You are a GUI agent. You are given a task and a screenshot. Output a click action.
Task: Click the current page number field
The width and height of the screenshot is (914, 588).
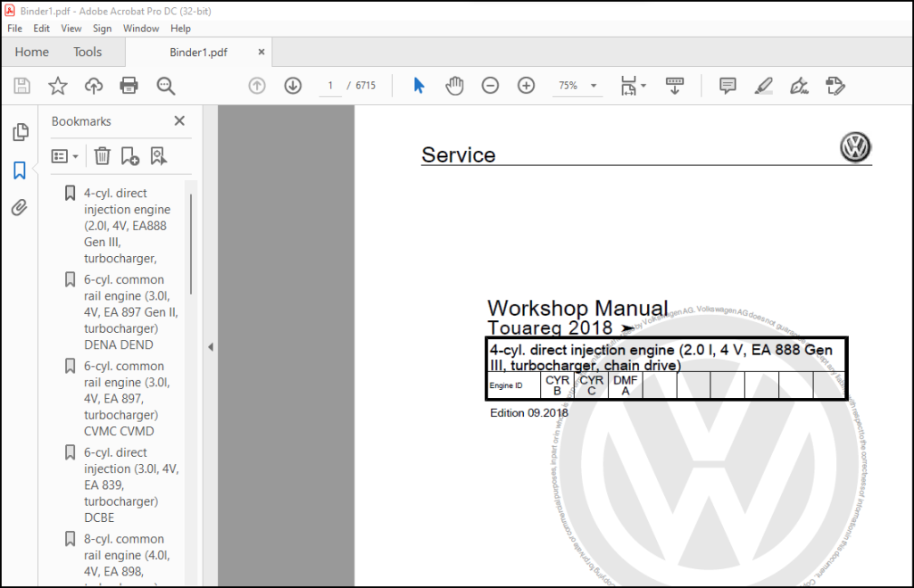tap(330, 86)
